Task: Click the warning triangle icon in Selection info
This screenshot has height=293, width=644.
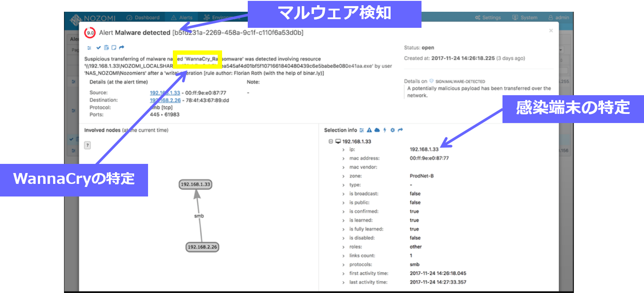Action: 369,130
